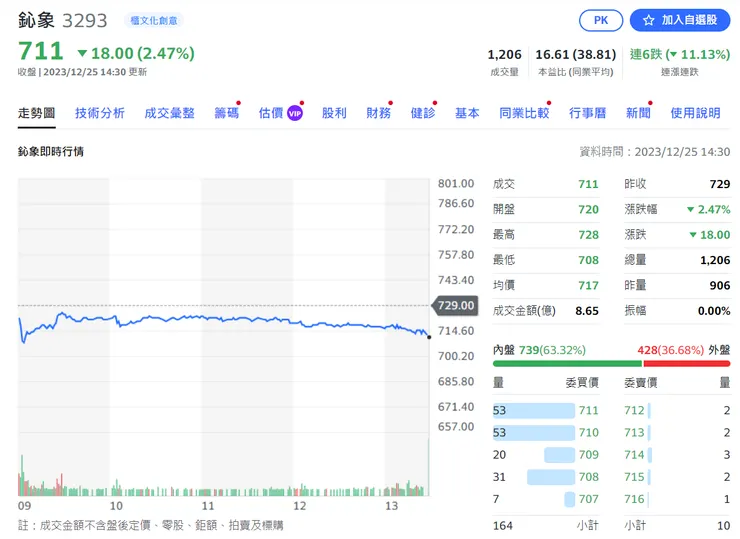Viewport: 740px width, 539px height.
Task: Open the 新聞 news tab
Action: click(638, 113)
